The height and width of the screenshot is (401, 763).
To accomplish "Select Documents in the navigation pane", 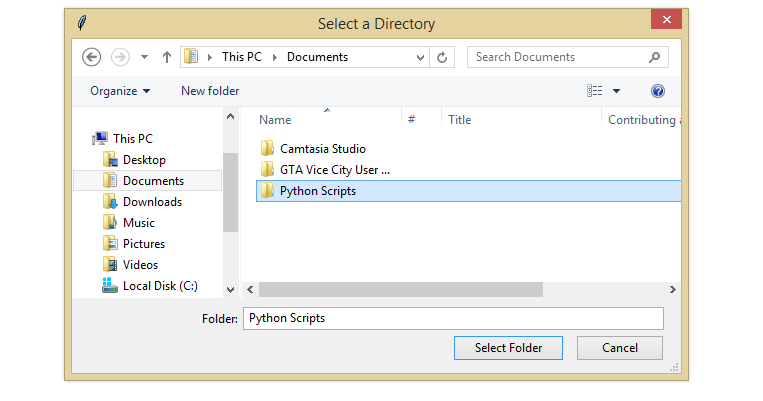I will pyautogui.click(x=147, y=181).
